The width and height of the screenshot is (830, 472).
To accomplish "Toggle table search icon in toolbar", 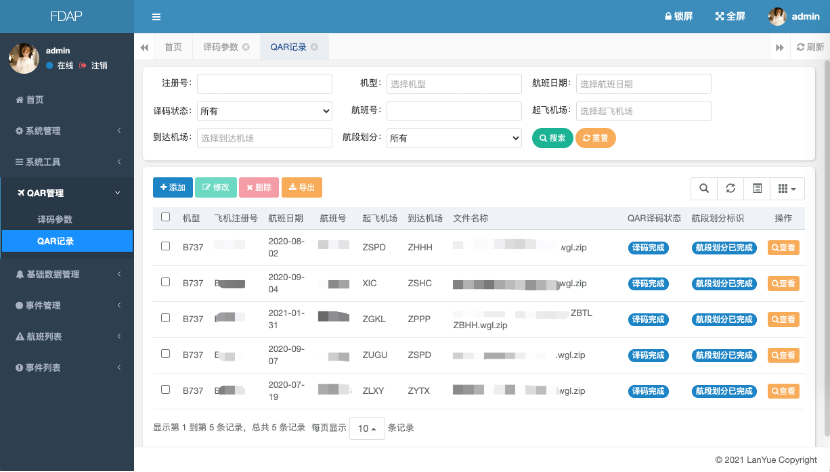I will [704, 188].
